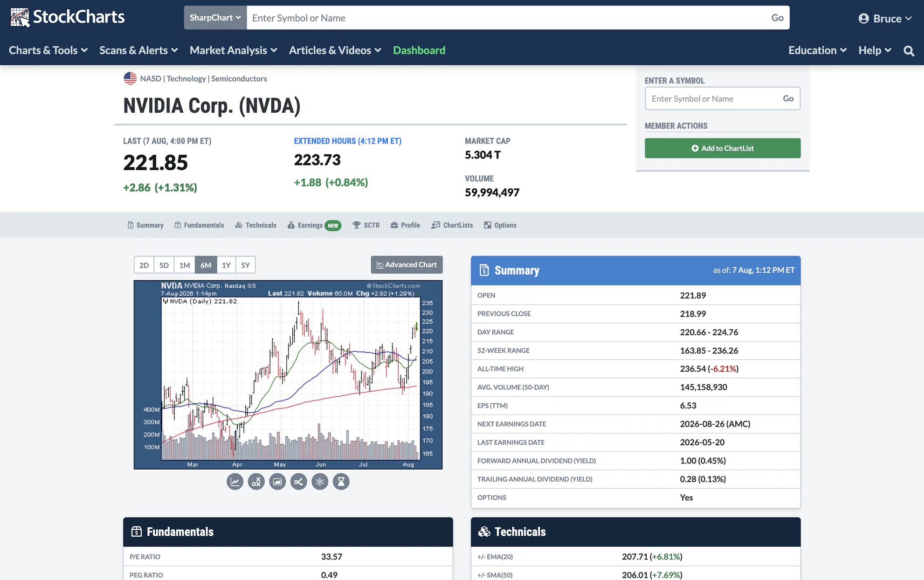Image resolution: width=924 pixels, height=580 pixels.
Task: Switch to the Summary tab
Action: [145, 225]
